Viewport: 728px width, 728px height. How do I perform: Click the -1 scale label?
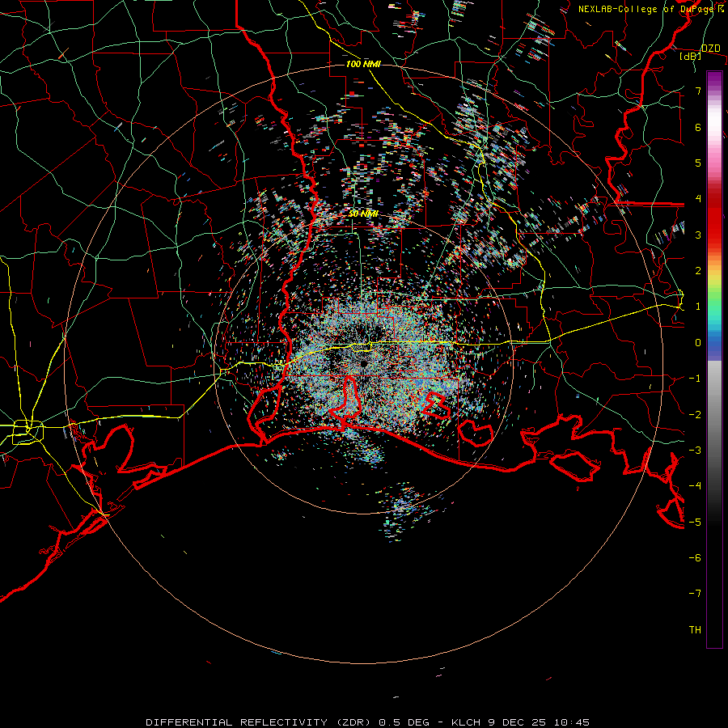pyautogui.click(x=695, y=379)
